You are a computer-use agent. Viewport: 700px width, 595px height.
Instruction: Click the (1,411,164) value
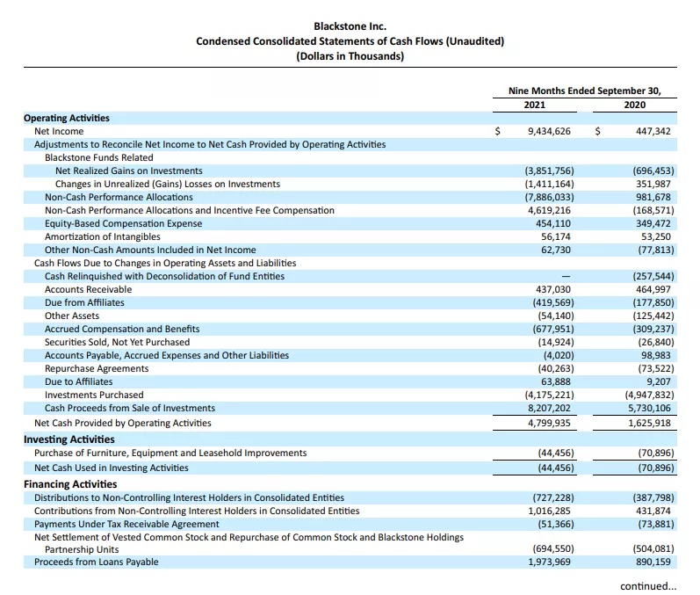click(x=549, y=184)
